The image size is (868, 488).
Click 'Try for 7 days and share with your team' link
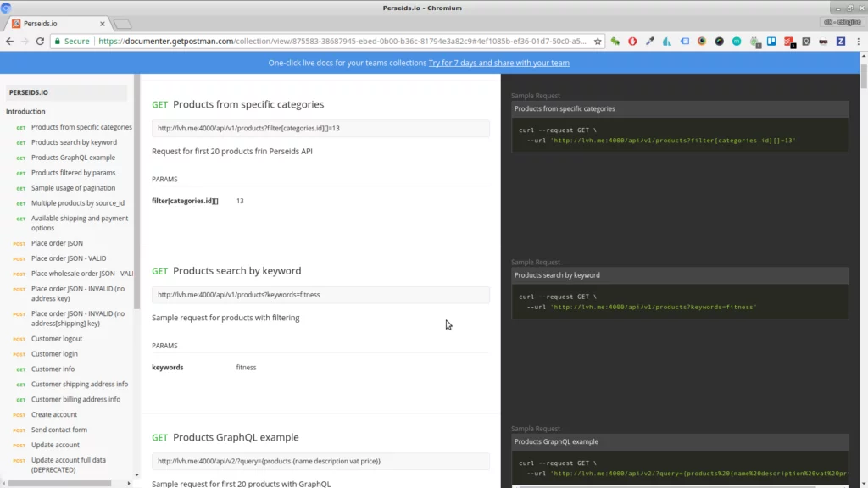(498, 63)
